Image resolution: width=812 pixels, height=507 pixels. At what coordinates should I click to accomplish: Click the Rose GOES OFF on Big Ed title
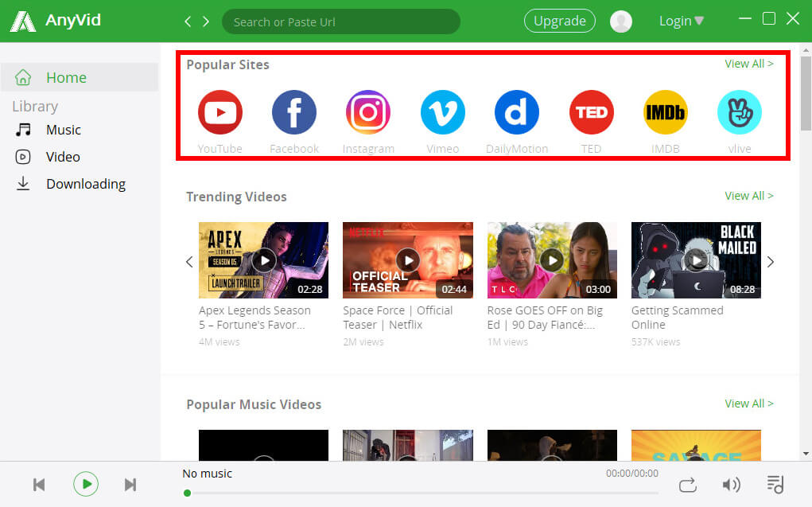(x=545, y=318)
